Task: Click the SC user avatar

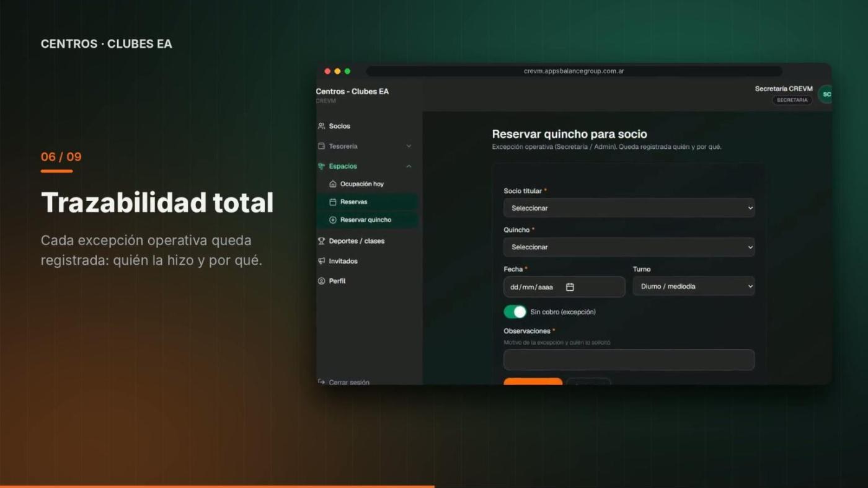Action: point(825,94)
